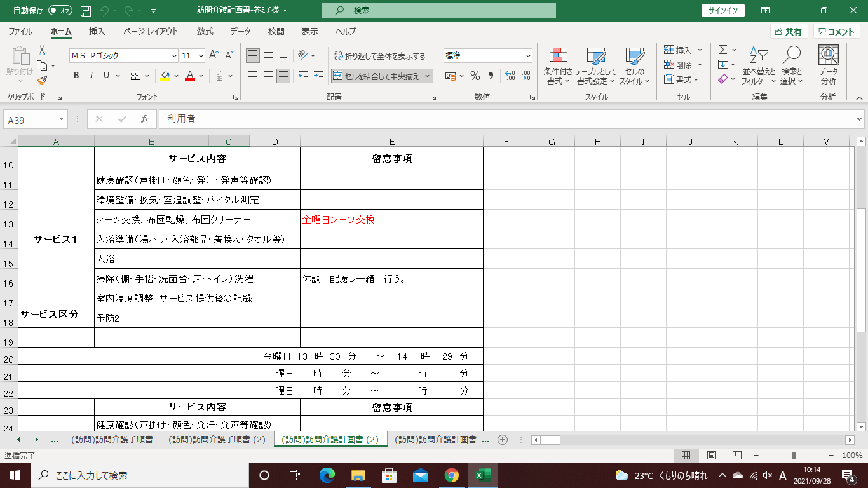Open the Name Box dropdown arrow
The height and width of the screenshot is (488, 868).
point(62,119)
